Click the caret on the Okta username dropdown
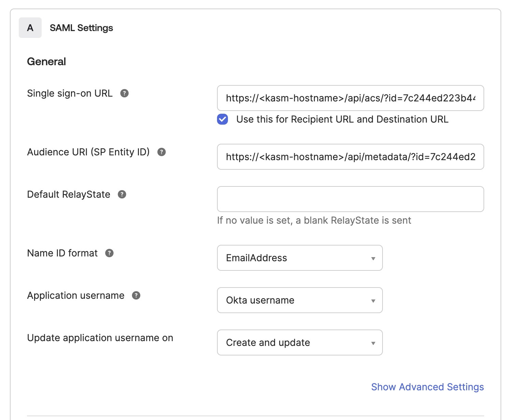Screen dimensions: 505x420 (x=373, y=301)
